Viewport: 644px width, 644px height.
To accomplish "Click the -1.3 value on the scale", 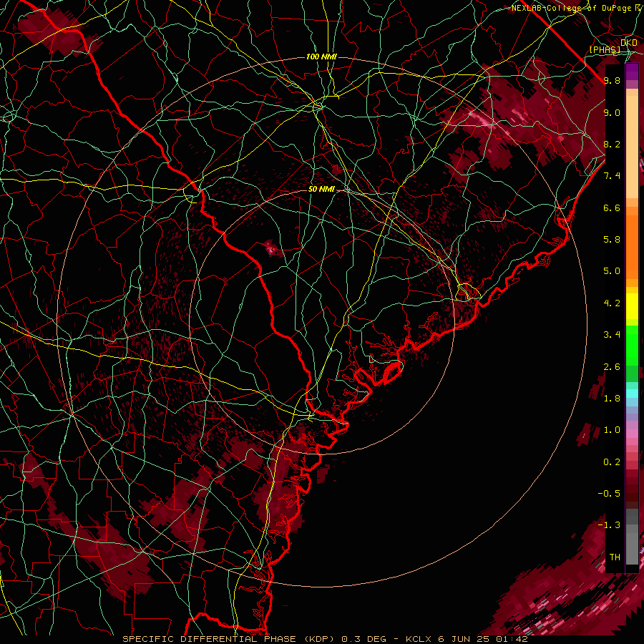I will 609,525.
